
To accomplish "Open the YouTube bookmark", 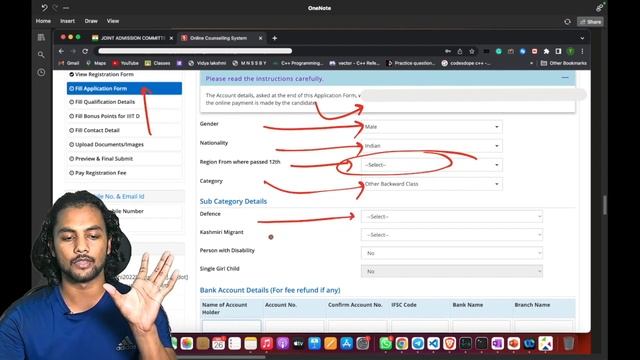I will click(x=126, y=63).
